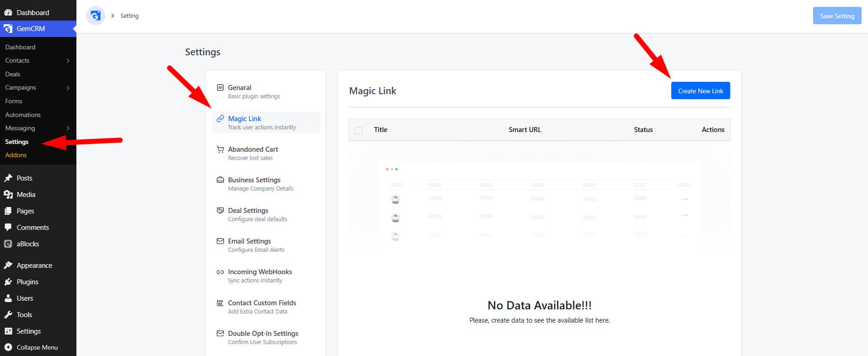Open the Email Settings tab
Screen dimensions: 868x356
[266, 245]
